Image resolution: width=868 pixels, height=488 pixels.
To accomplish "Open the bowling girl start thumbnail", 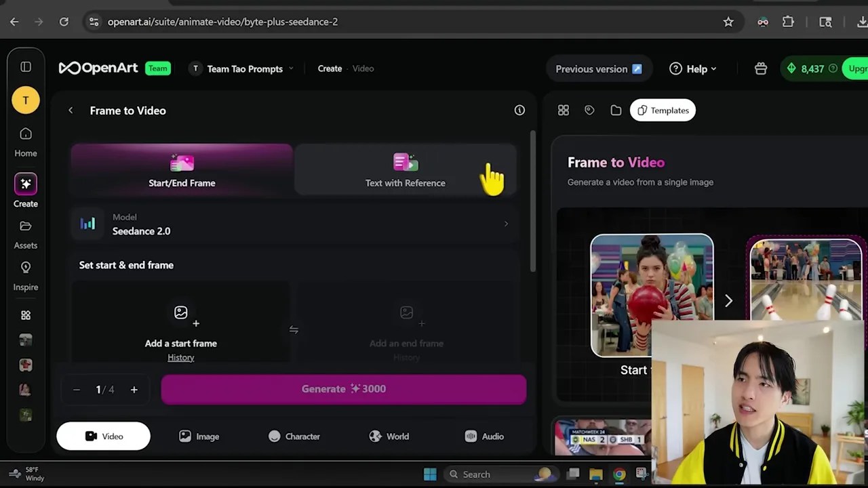I will [652, 295].
